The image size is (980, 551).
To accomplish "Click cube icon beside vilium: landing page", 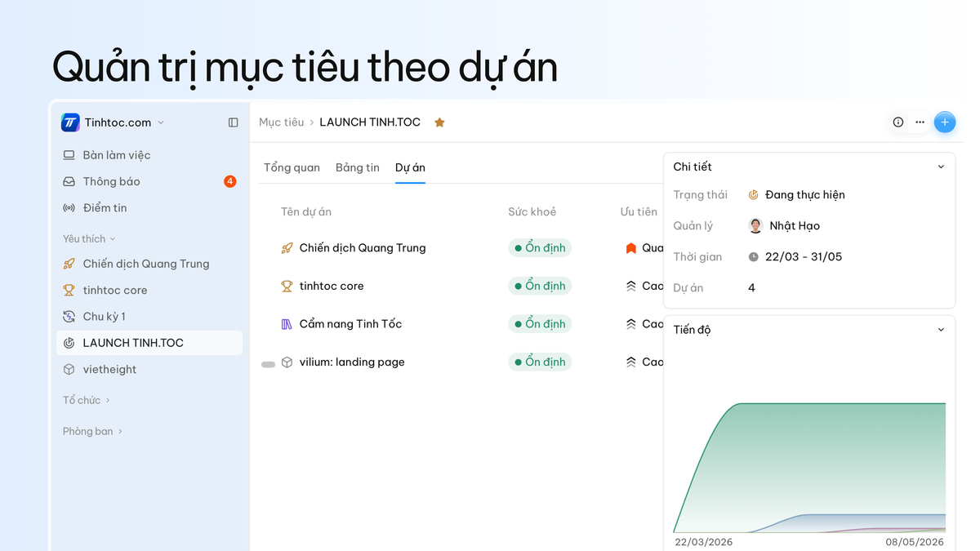I will (287, 362).
